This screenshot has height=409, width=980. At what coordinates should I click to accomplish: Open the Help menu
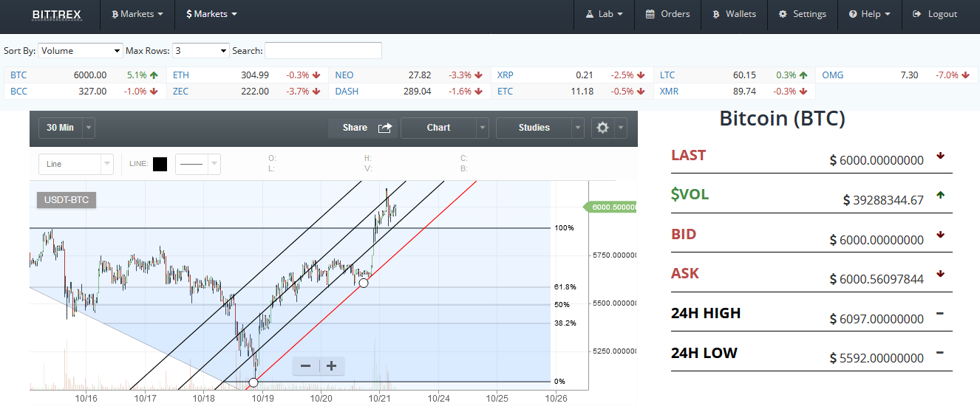pos(869,14)
